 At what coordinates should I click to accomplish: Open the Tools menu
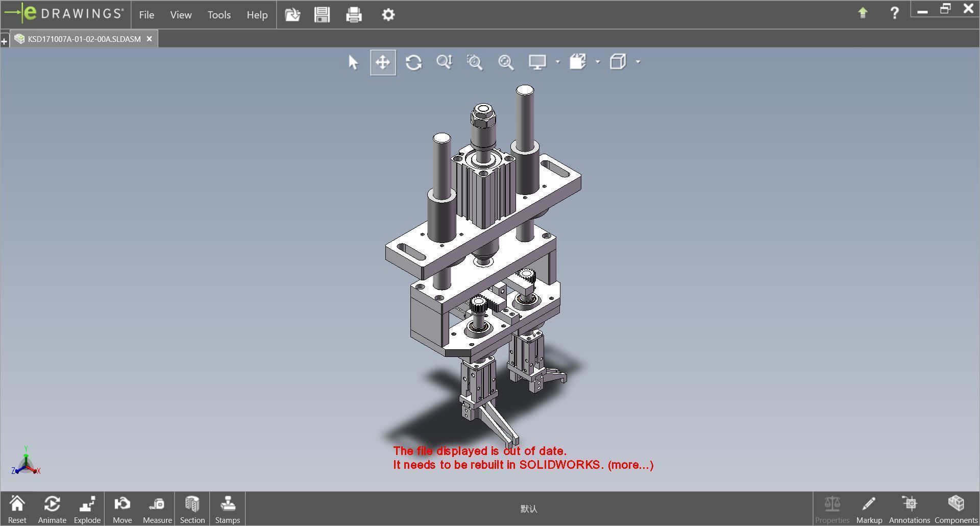(219, 15)
